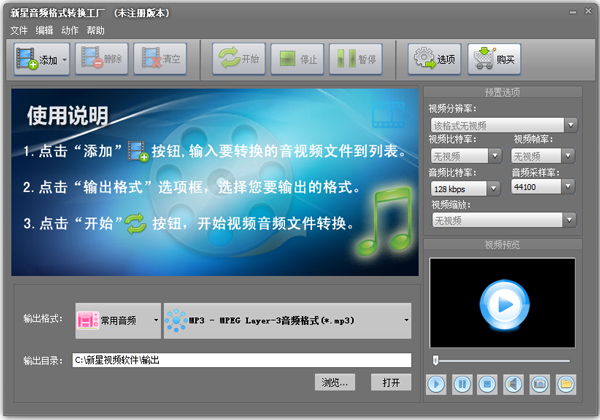Expand the 添加 button dropdown arrow

click(65, 60)
